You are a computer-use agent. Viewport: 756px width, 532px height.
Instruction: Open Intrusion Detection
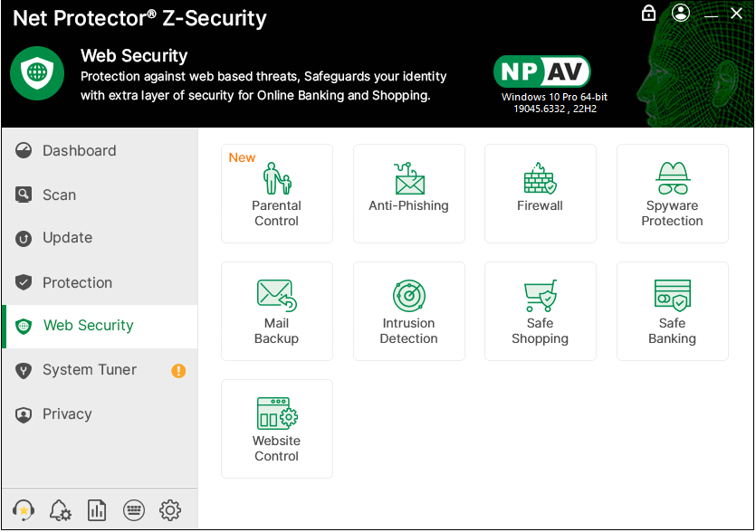(408, 311)
